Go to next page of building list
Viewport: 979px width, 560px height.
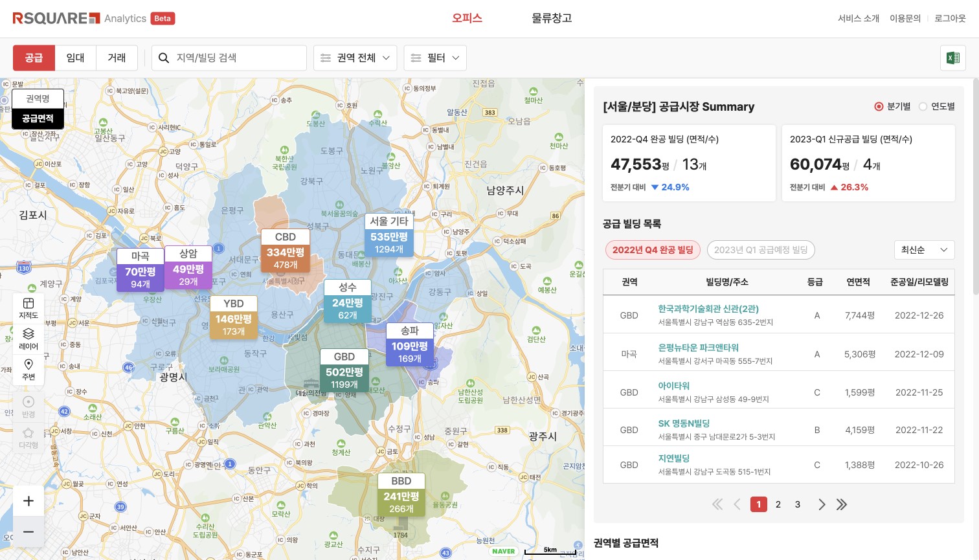point(822,504)
